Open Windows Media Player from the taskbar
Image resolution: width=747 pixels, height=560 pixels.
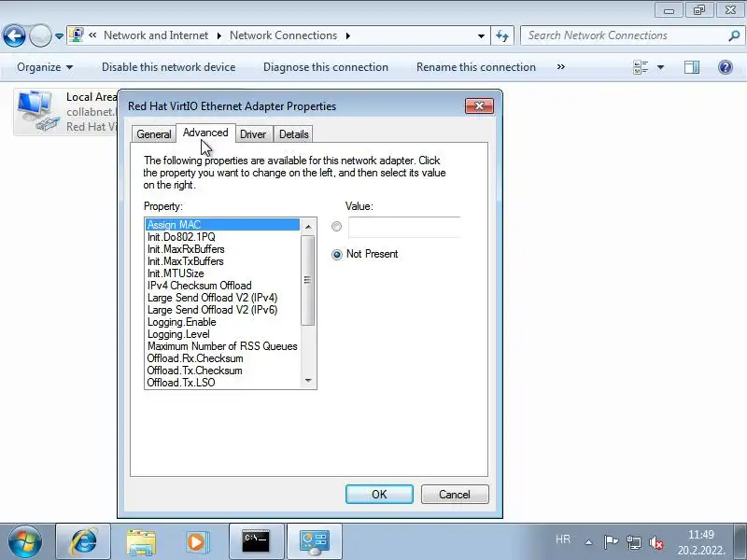tap(197, 542)
